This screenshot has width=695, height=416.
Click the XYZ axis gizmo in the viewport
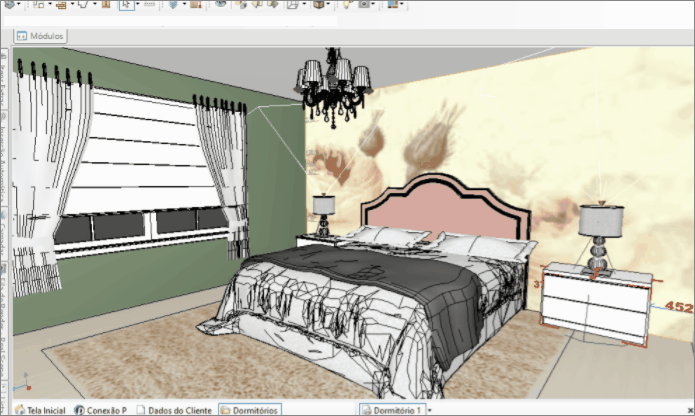[x=23, y=383]
